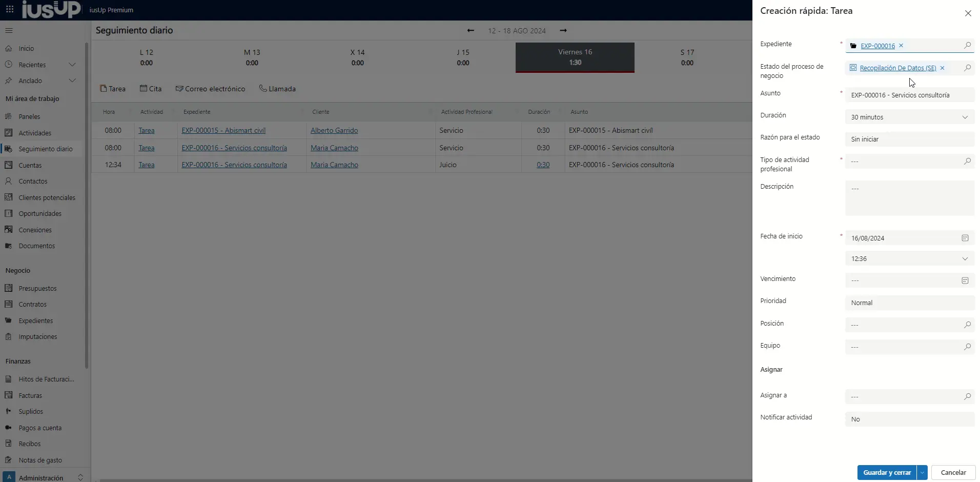Go to next week with right arrow
The height and width of the screenshot is (482, 980).
(563, 31)
